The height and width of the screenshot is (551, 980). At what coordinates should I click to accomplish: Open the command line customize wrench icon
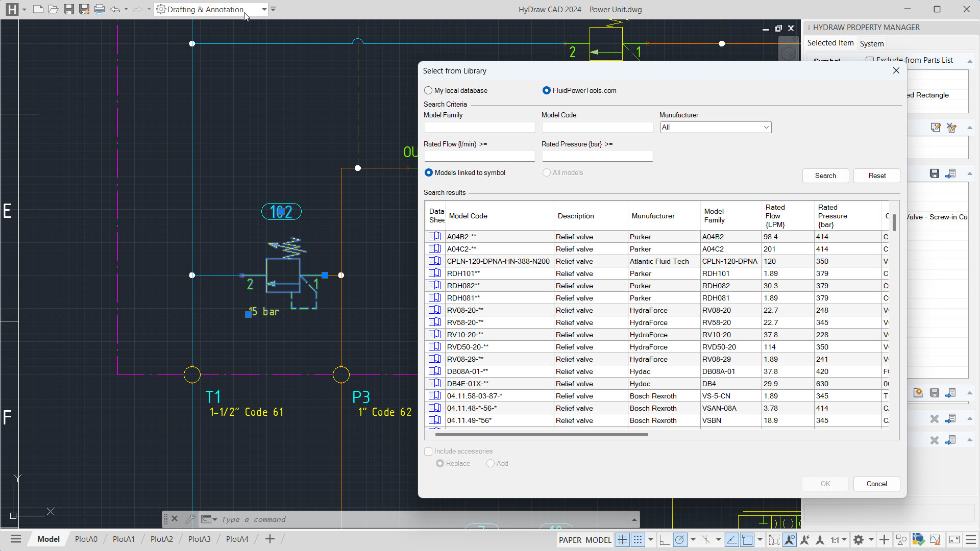(x=190, y=519)
